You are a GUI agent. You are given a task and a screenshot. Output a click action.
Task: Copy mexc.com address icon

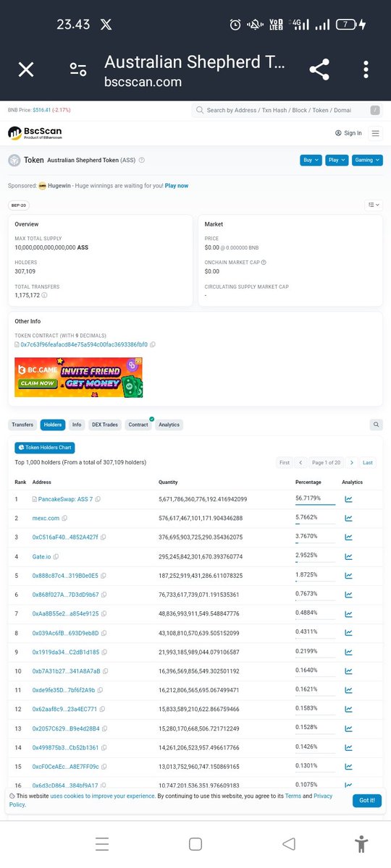point(64,518)
